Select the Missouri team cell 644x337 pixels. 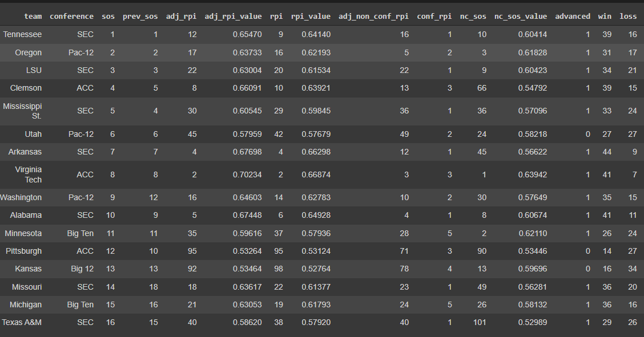tap(27, 287)
